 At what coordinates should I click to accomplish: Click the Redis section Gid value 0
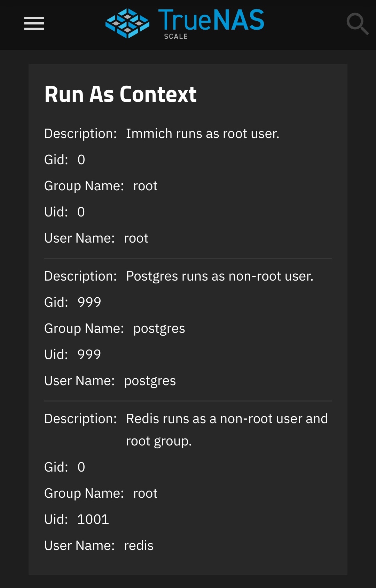81,467
